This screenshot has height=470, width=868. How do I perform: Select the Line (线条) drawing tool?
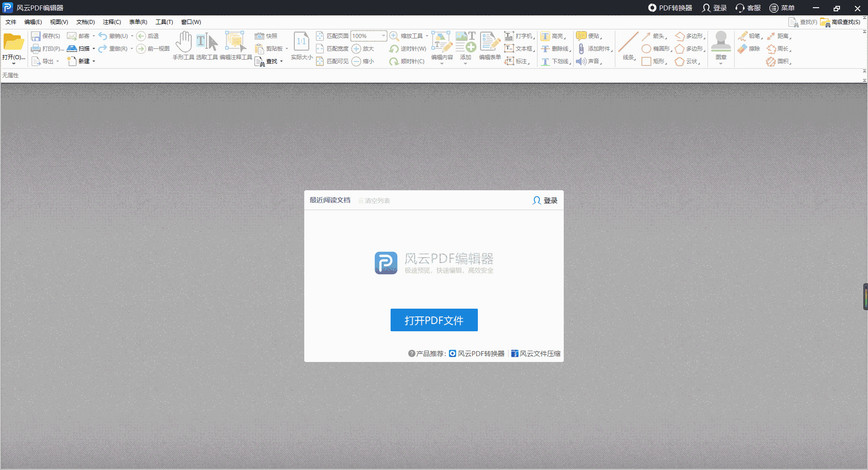[x=628, y=42]
